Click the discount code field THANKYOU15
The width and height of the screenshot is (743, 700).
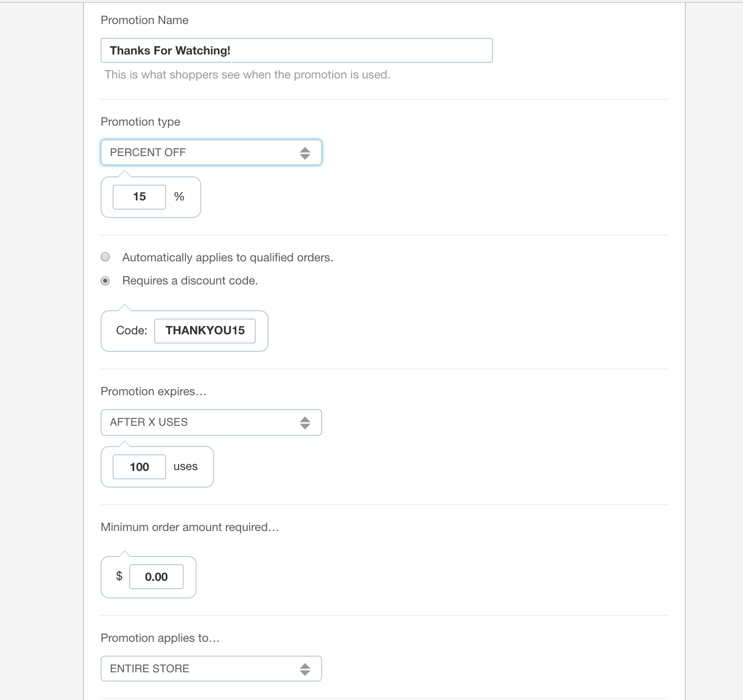[x=205, y=331]
